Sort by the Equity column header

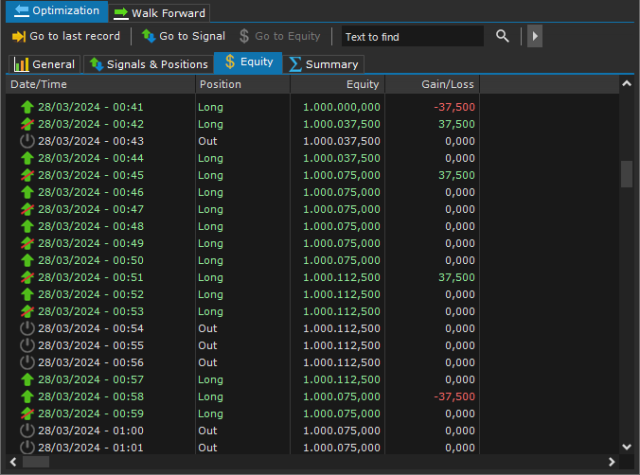click(338, 84)
